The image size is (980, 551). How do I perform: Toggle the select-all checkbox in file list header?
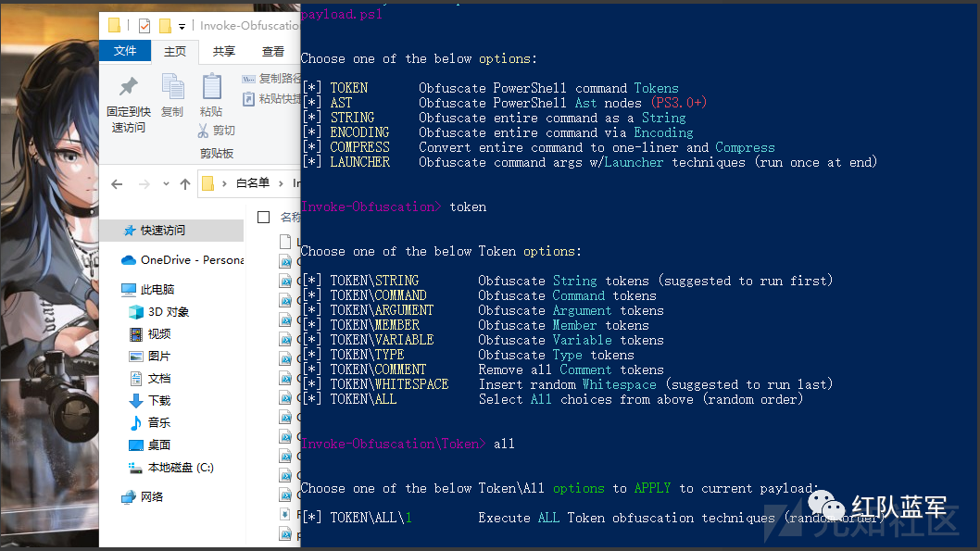click(x=264, y=217)
